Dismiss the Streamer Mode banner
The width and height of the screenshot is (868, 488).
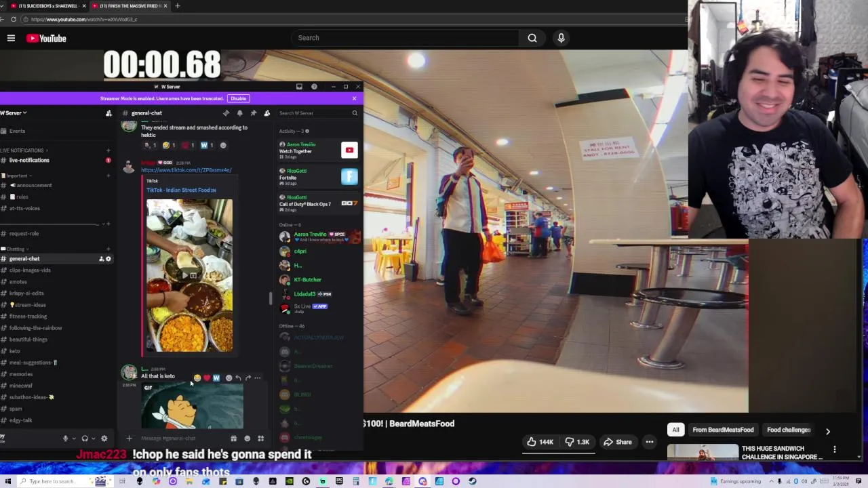(x=354, y=99)
